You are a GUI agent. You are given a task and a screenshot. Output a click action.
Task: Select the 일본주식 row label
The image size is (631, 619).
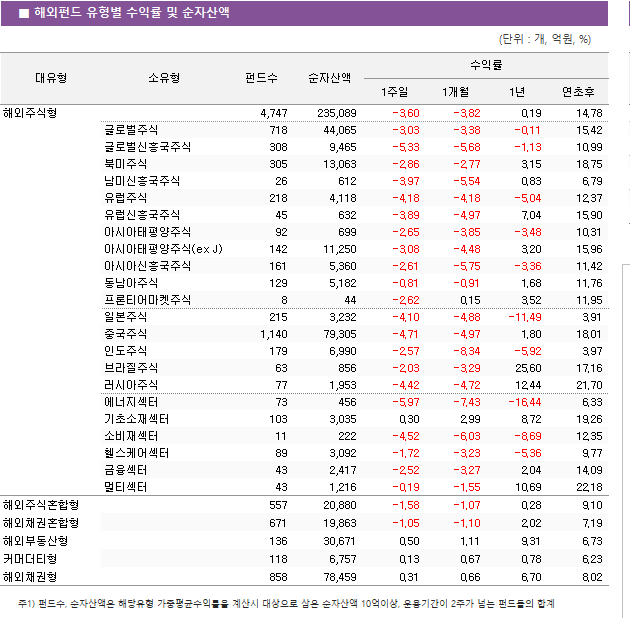click(x=126, y=317)
